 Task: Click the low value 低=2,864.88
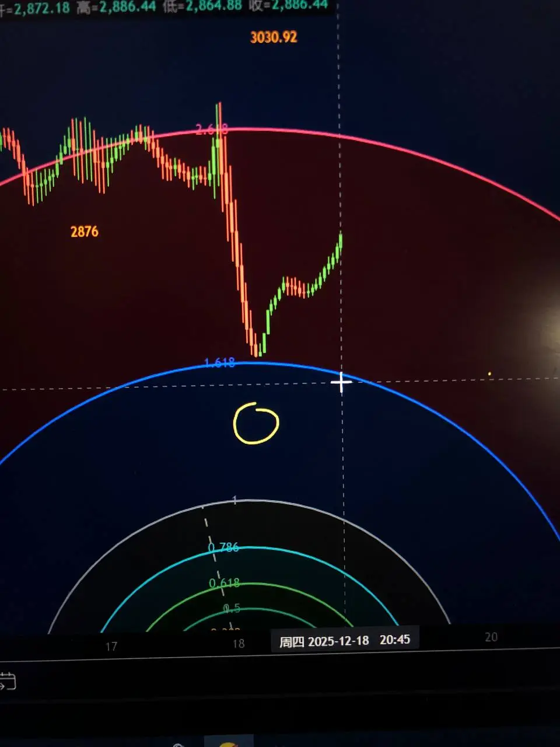point(202,7)
